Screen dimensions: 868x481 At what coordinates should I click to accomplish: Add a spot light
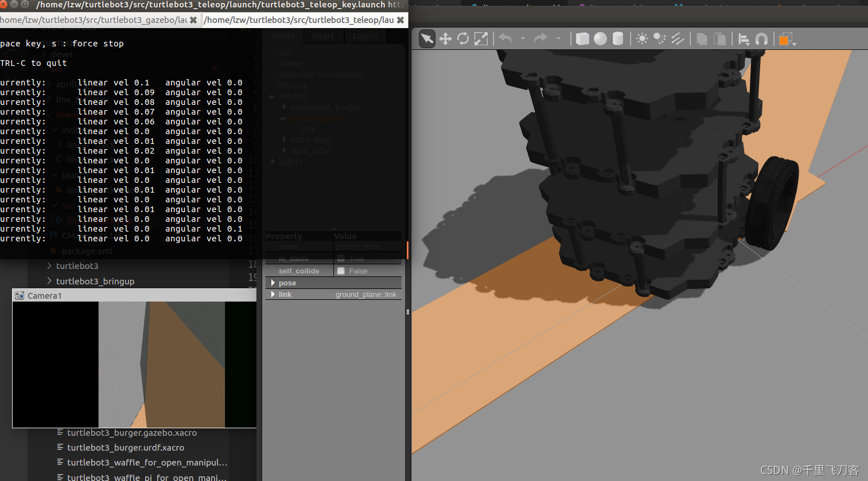[x=660, y=39]
